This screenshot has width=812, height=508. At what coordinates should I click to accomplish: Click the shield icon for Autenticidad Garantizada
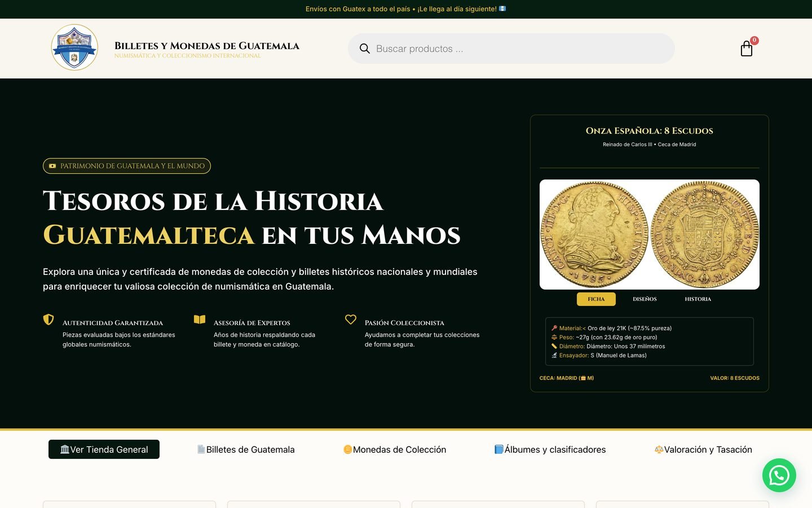coord(48,319)
